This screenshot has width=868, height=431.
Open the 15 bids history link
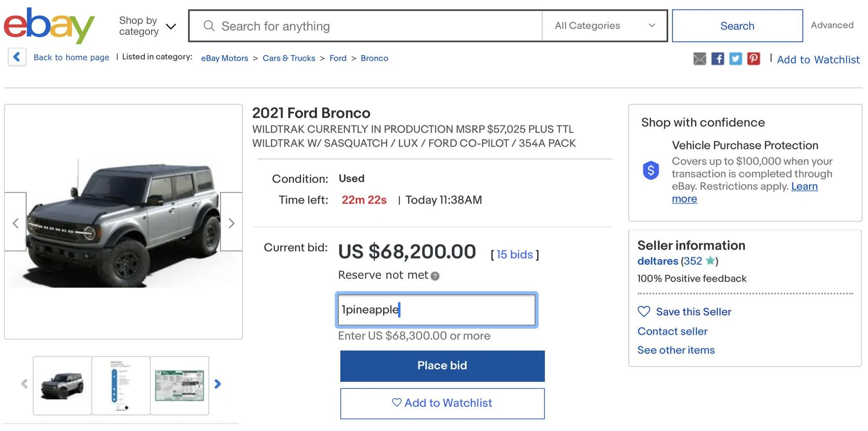coord(514,255)
